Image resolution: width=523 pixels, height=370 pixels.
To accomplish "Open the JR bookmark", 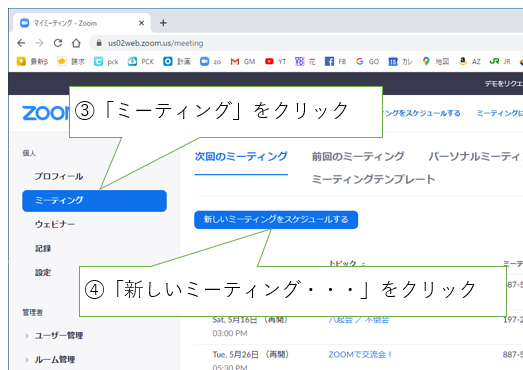I will pyautogui.click(x=500, y=61).
